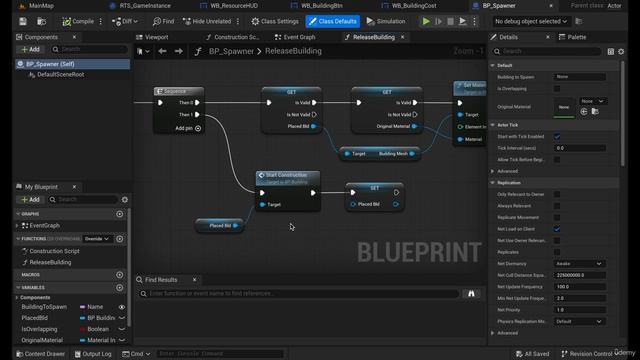Open Find in blueprint
This screenshot has width=640, height=360.
163,21
